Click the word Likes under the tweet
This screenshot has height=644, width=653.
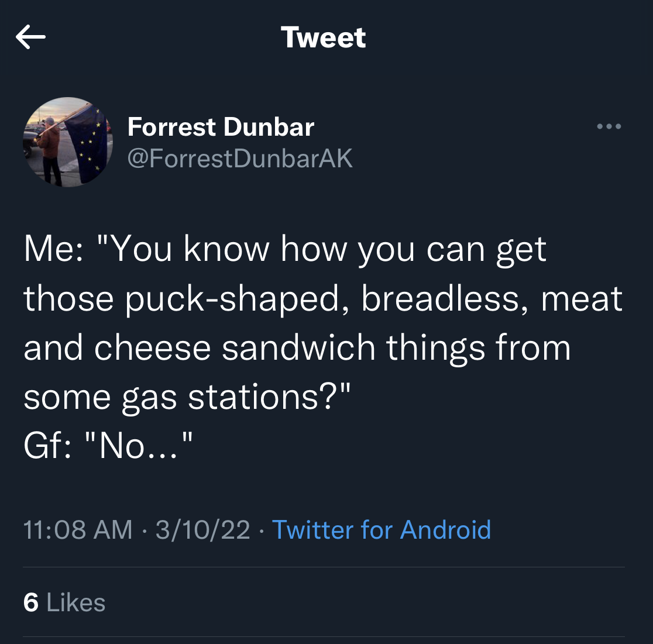[x=76, y=602]
